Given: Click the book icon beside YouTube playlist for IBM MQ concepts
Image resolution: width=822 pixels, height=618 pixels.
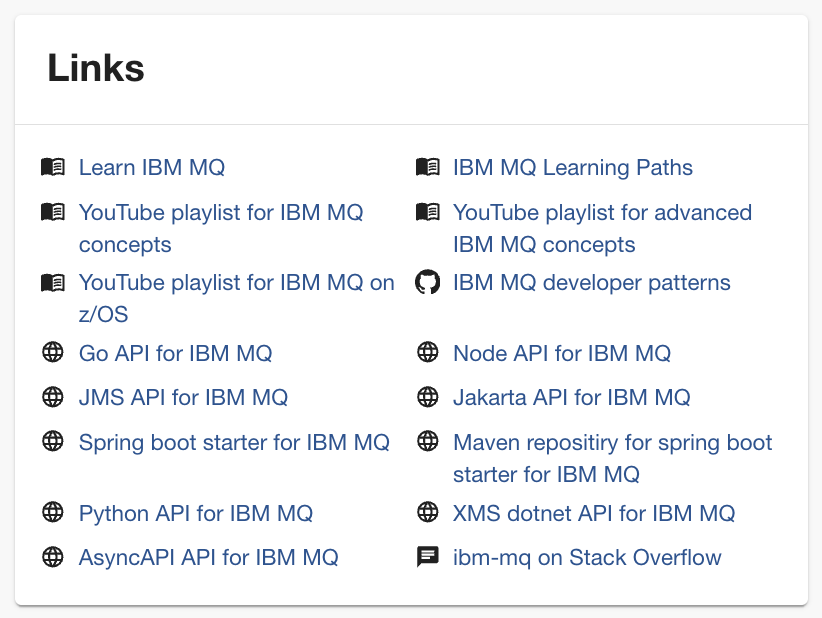Looking at the screenshot, I should point(55,212).
